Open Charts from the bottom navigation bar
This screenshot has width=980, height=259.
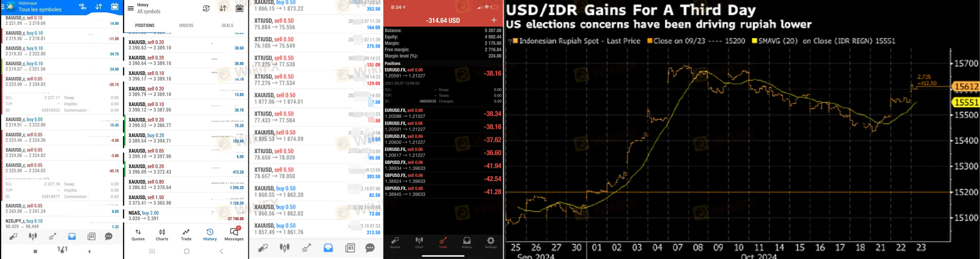click(162, 235)
